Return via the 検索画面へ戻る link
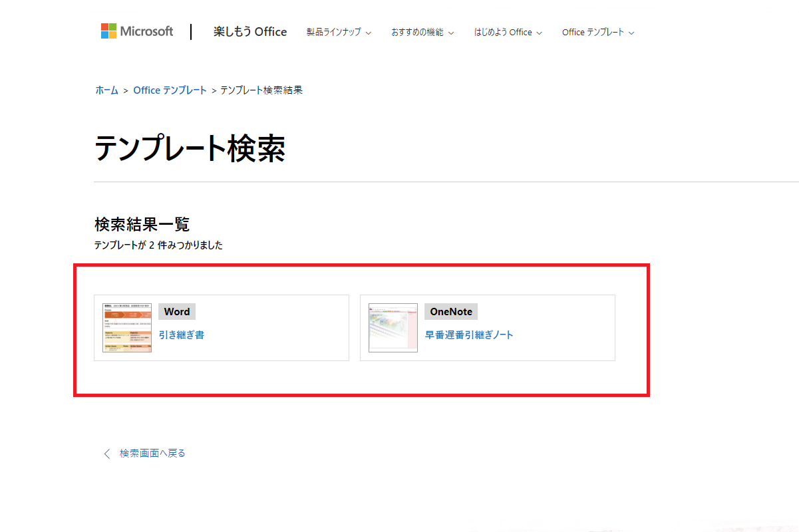799x532 pixels. (152, 454)
